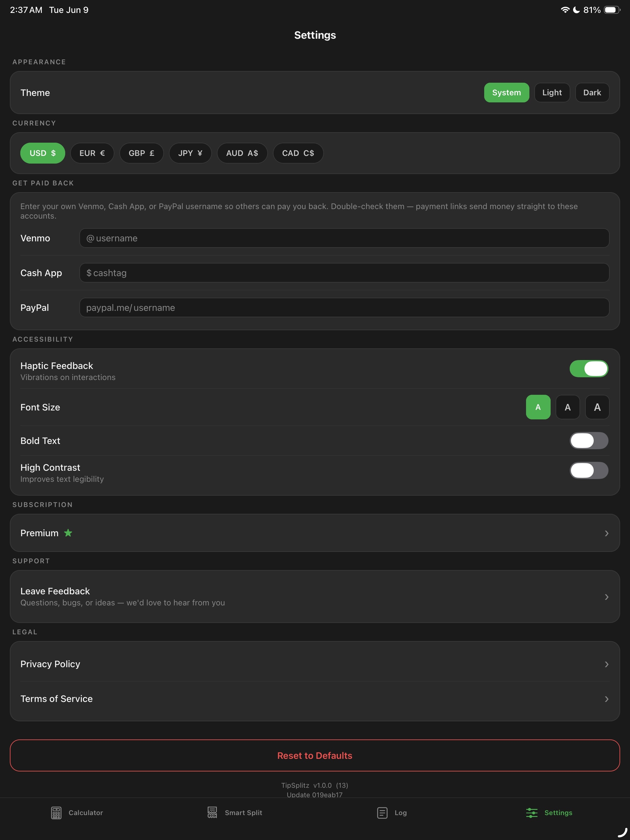Tap the Do Not Disturb moon icon
This screenshot has height=840, width=630.
pos(576,10)
